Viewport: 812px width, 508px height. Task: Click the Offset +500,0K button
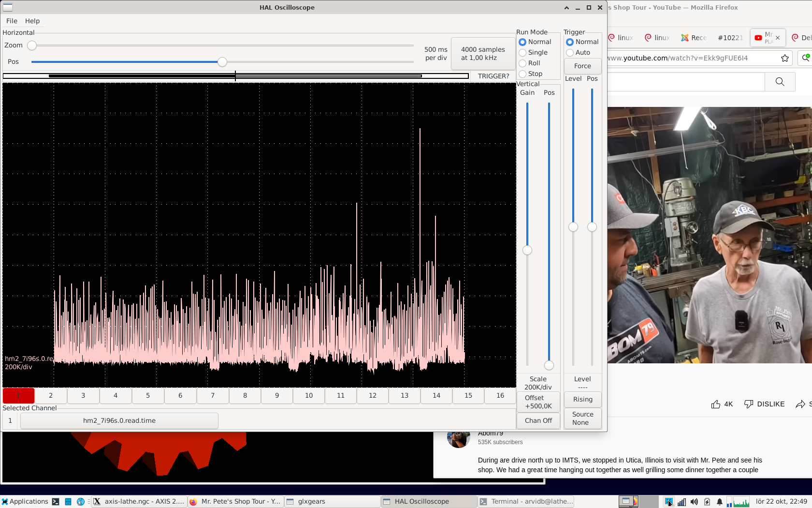[x=538, y=402]
